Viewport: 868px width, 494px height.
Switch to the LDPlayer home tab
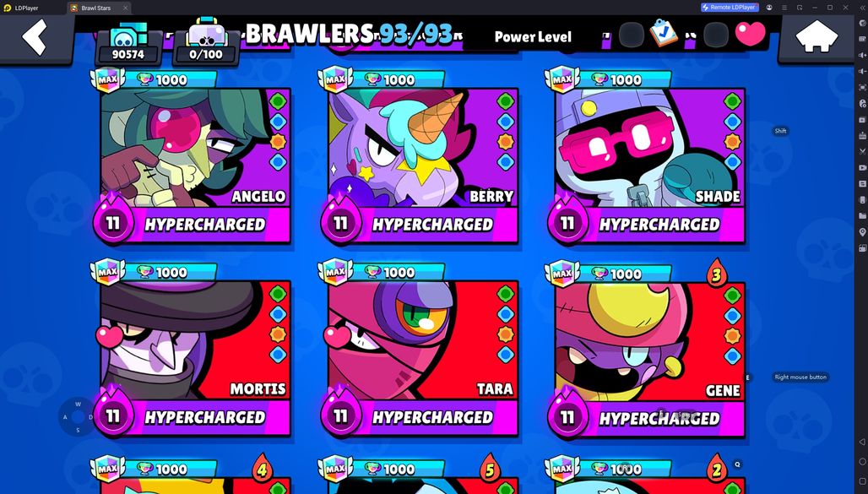click(x=26, y=8)
